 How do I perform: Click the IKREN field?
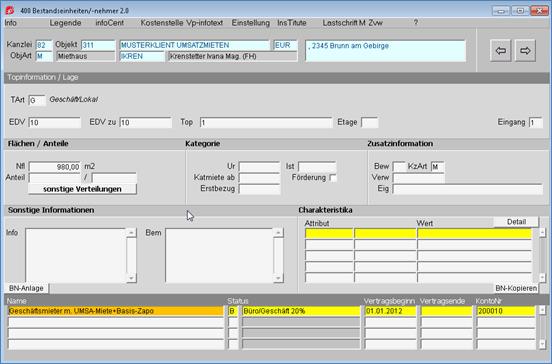(142, 56)
